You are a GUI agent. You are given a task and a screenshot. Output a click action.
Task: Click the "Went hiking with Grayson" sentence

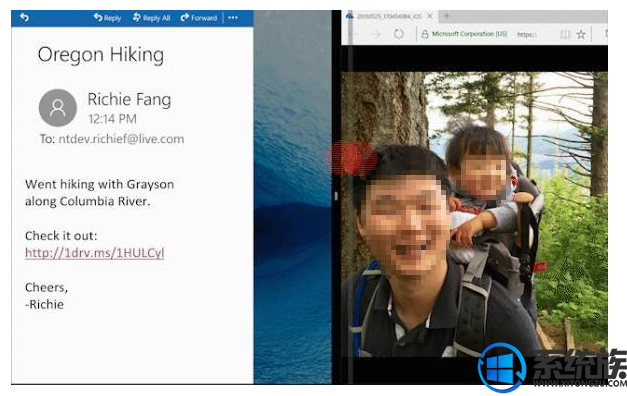click(x=100, y=184)
